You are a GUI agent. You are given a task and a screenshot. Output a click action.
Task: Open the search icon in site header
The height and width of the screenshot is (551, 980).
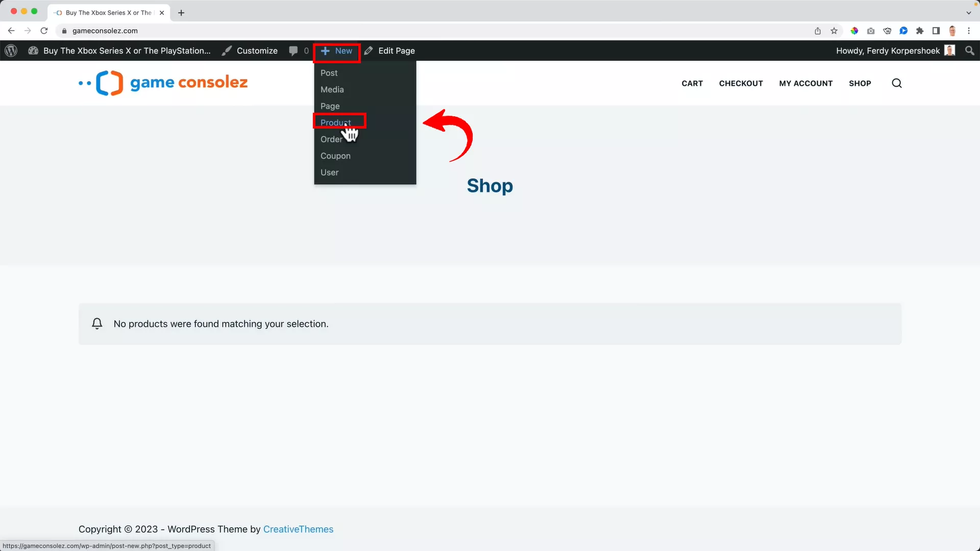pyautogui.click(x=896, y=83)
